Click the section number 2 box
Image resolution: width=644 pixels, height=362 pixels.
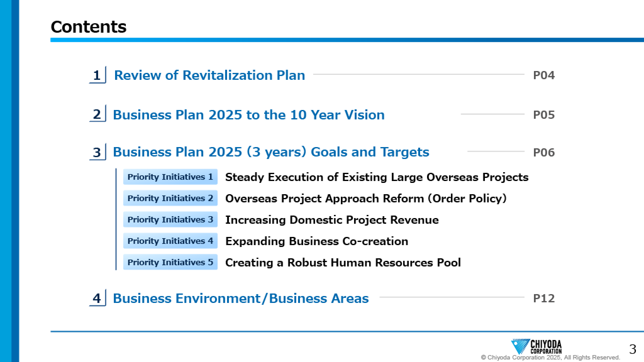pyautogui.click(x=97, y=113)
